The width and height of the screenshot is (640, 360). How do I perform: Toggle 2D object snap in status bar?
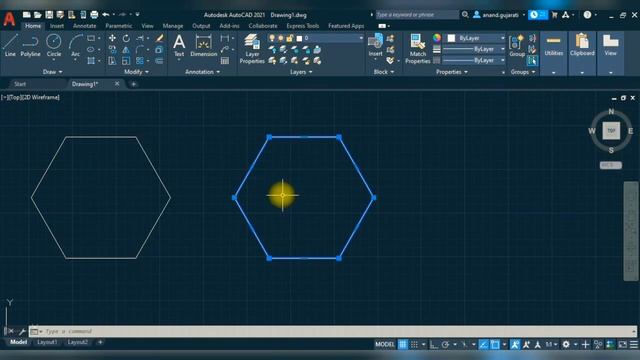(495, 344)
